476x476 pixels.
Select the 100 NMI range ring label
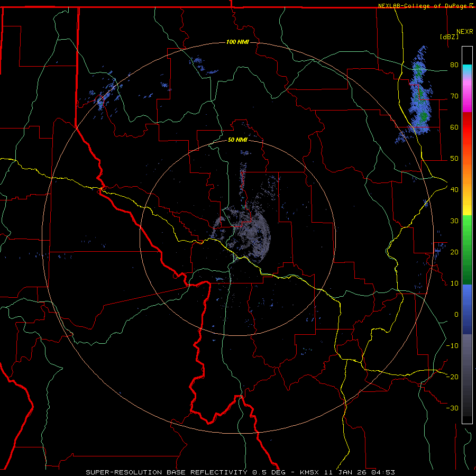click(x=237, y=42)
